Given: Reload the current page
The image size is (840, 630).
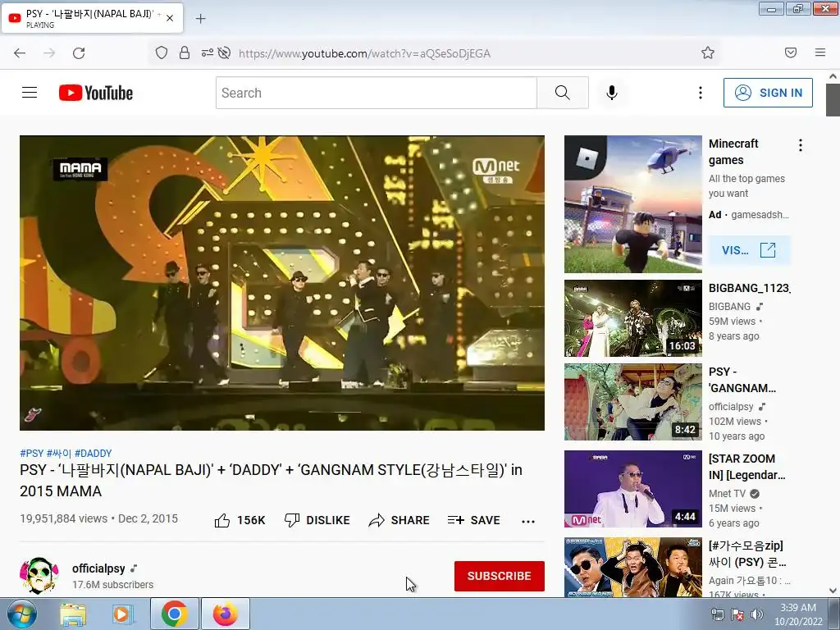Looking at the screenshot, I should tap(79, 53).
